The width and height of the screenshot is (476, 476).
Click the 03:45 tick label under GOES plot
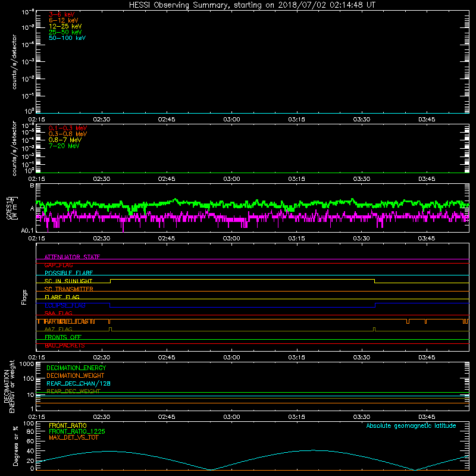click(x=427, y=239)
